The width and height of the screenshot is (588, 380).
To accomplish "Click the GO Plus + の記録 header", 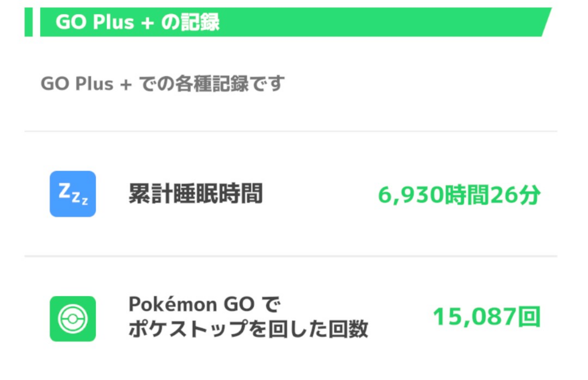I will 138,22.
